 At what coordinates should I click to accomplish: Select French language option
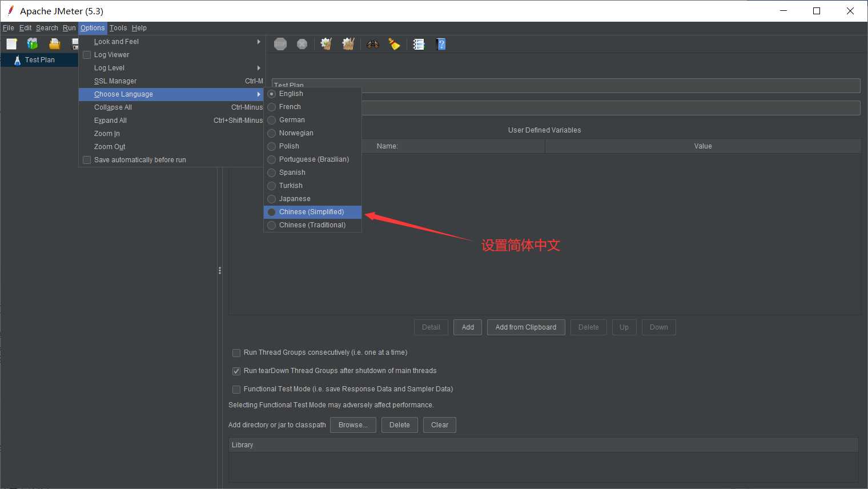(312, 107)
